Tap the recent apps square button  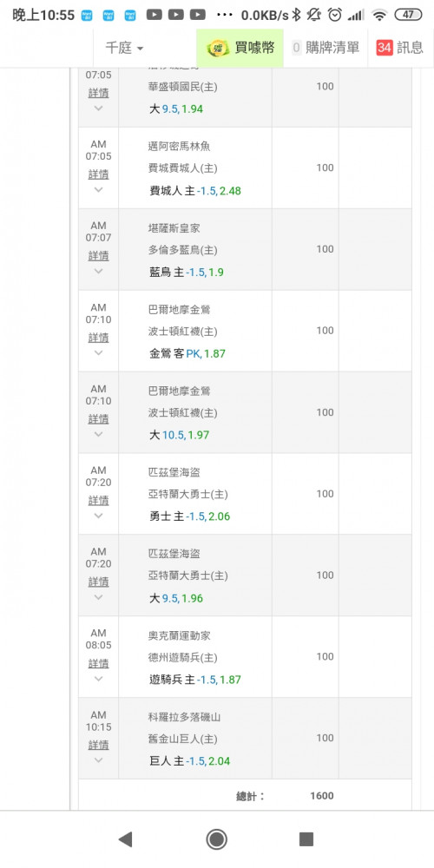[306, 839]
